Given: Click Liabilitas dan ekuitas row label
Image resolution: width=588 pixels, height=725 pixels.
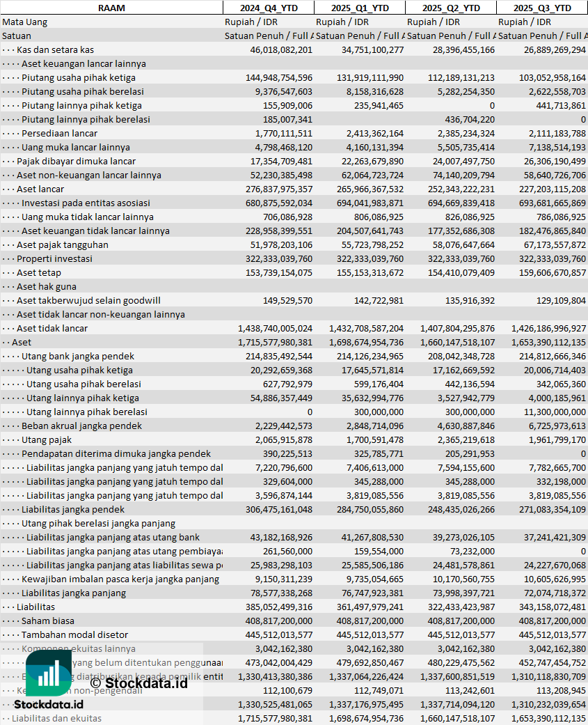Looking at the screenshot, I should point(56,718).
